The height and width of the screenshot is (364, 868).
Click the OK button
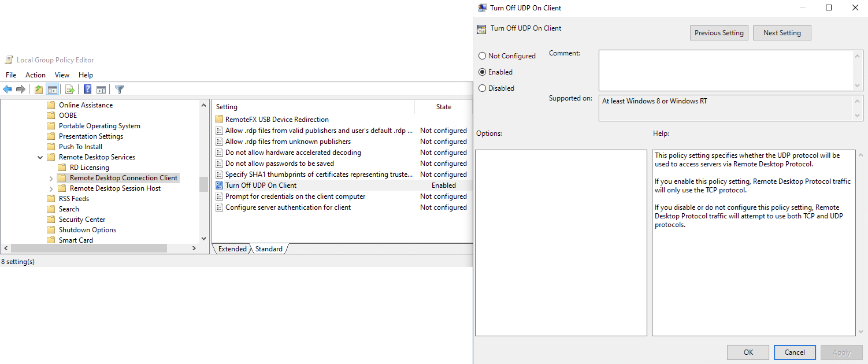[x=748, y=352]
